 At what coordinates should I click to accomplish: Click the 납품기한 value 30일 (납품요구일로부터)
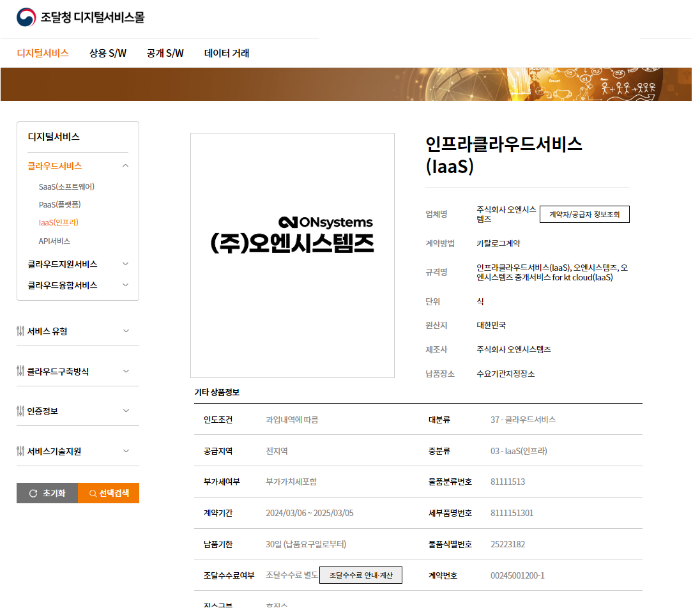point(306,544)
